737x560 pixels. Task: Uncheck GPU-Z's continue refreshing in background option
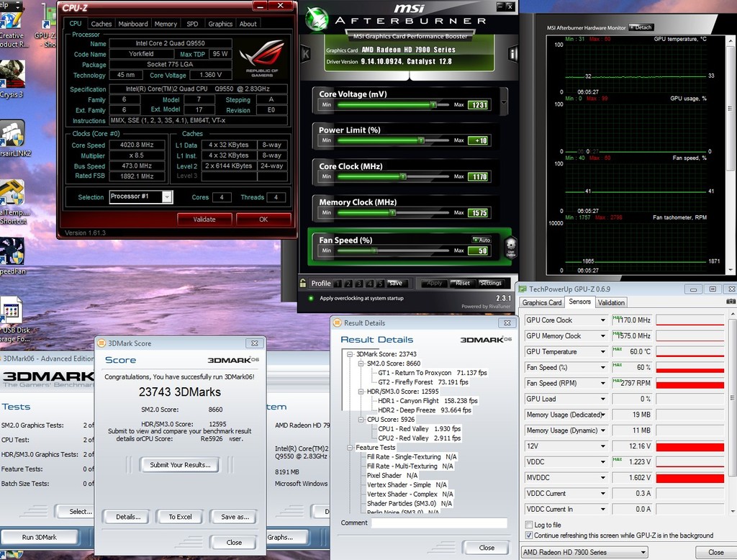click(x=528, y=536)
